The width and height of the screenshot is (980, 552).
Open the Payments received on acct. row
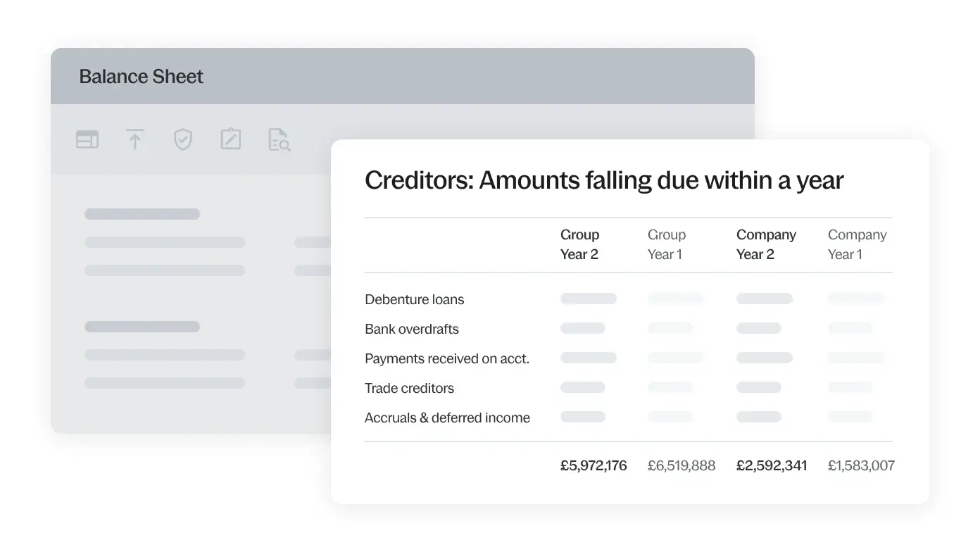click(x=446, y=358)
